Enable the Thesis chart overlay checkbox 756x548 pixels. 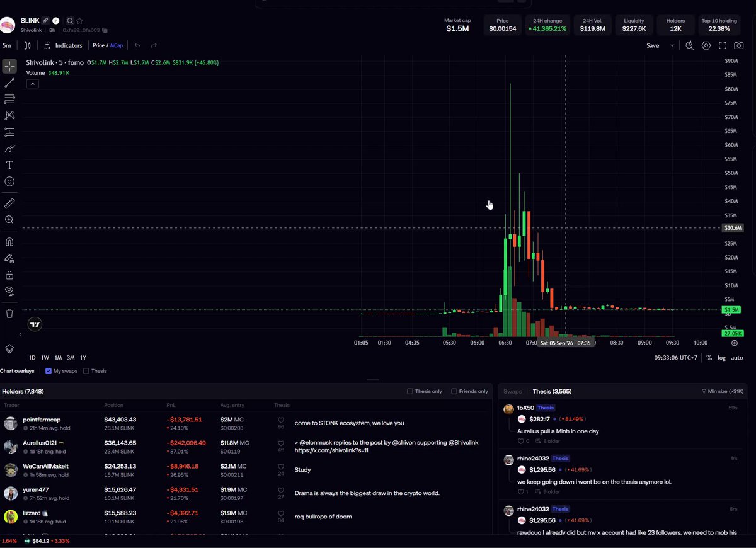[x=86, y=371]
